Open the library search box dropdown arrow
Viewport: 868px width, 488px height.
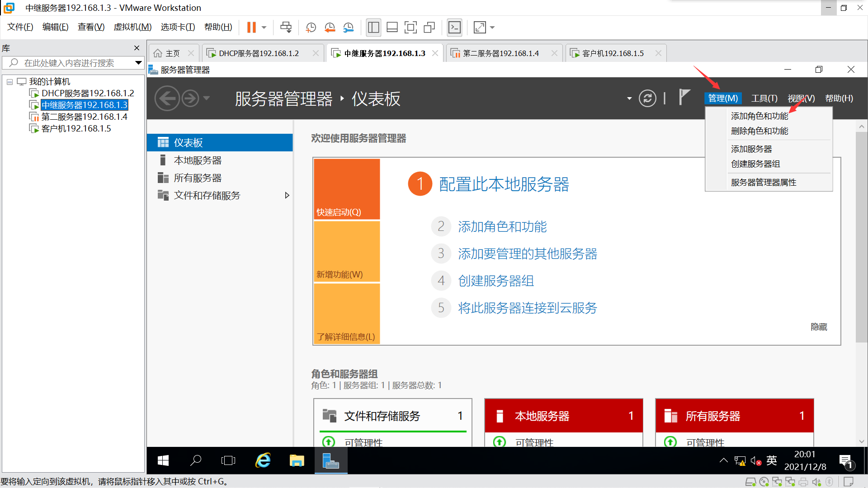pyautogui.click(x=138, y=63)
